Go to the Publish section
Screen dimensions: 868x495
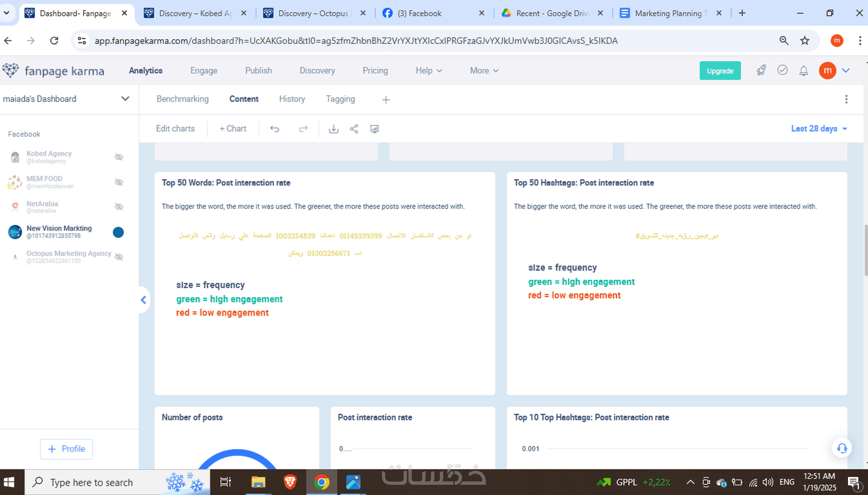point(258,71)
